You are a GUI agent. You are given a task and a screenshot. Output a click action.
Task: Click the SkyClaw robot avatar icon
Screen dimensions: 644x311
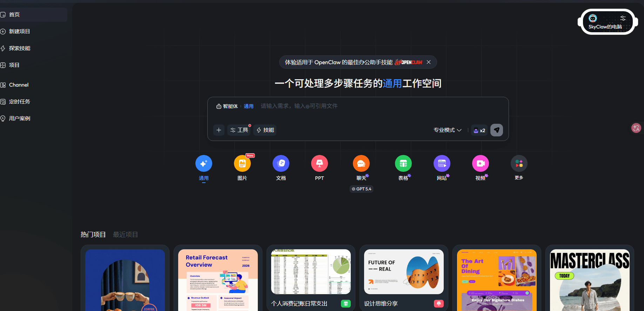pos(593,18)
